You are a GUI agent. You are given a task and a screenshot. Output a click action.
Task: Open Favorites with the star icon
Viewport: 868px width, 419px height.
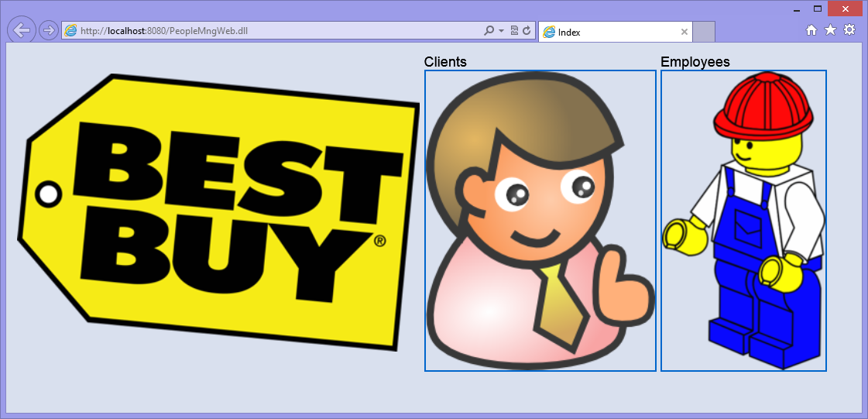(830, 30)
